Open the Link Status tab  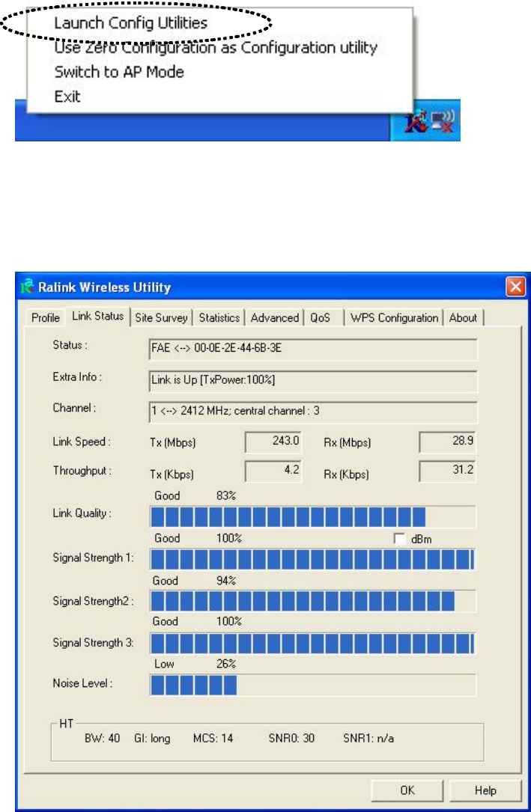(98, 316)
